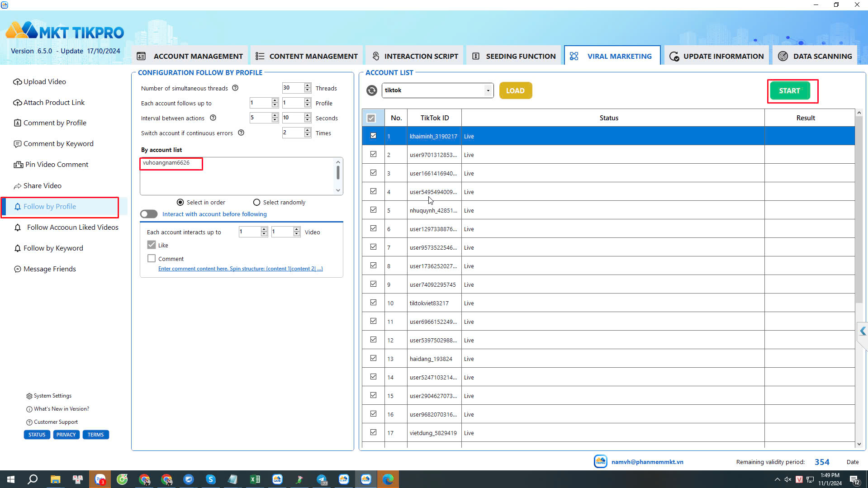868x488 pixels.
Task: Open Windows taskbar search
Action: (33, 479)
